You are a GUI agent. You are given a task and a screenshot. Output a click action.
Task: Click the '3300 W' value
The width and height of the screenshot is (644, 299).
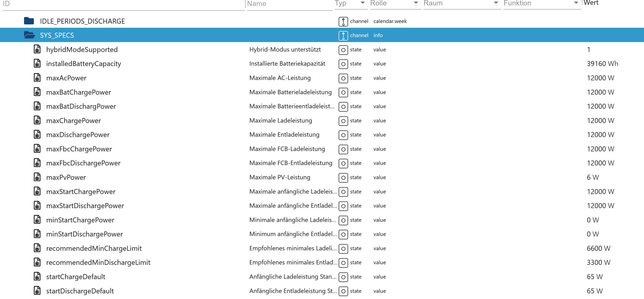(599, 262)
